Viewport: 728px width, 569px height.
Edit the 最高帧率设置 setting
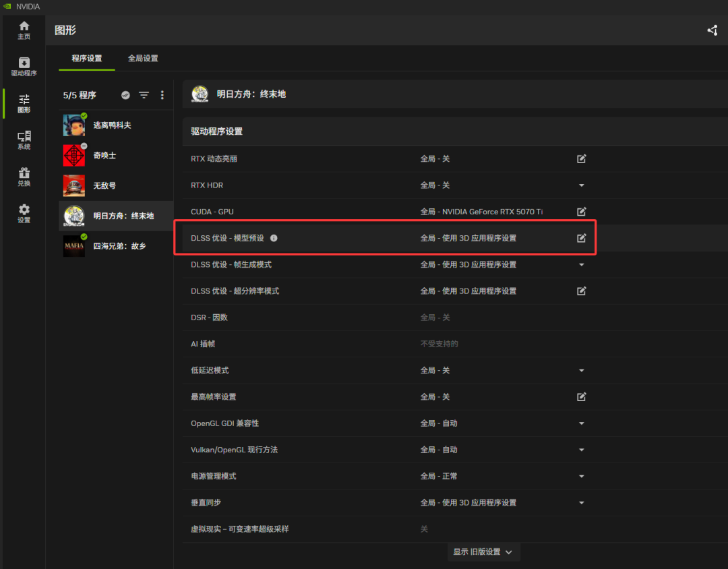coord(581,397)
